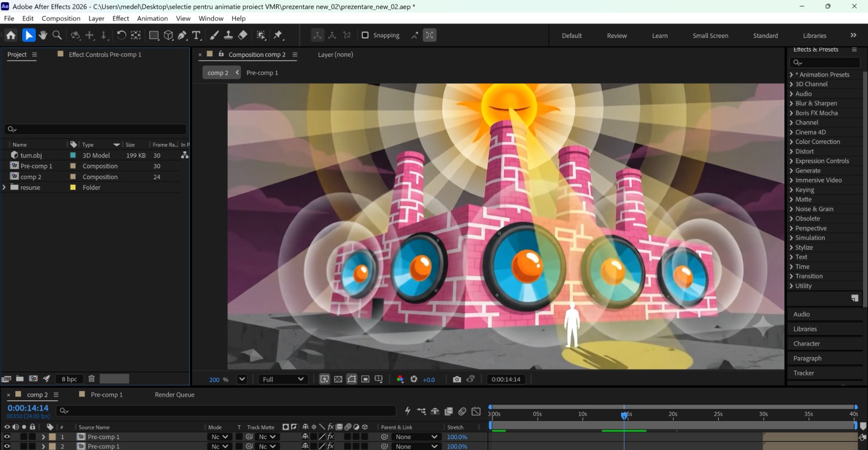Click the 20s mark on the time ruler
Screen dimensions: 868x450
tap(673, 414)
